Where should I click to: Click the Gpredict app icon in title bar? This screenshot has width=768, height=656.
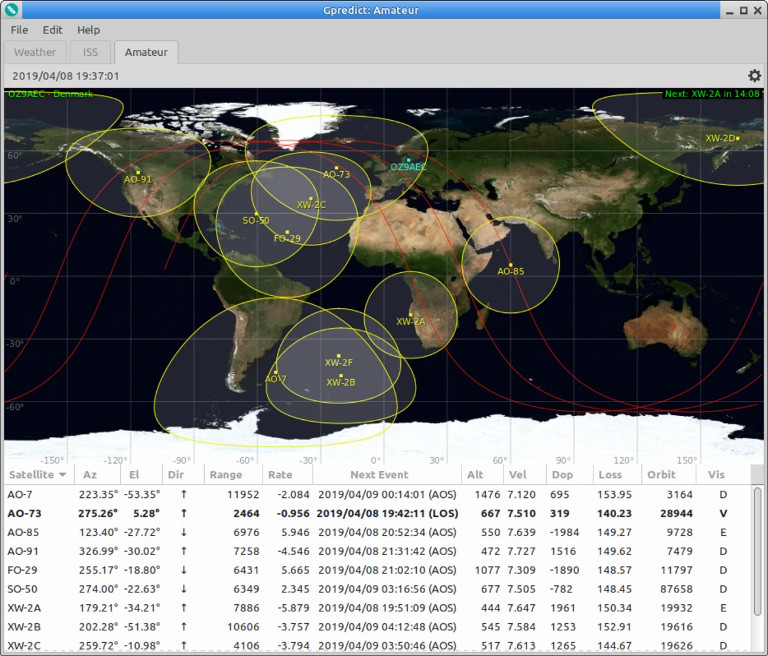point(11,9)
